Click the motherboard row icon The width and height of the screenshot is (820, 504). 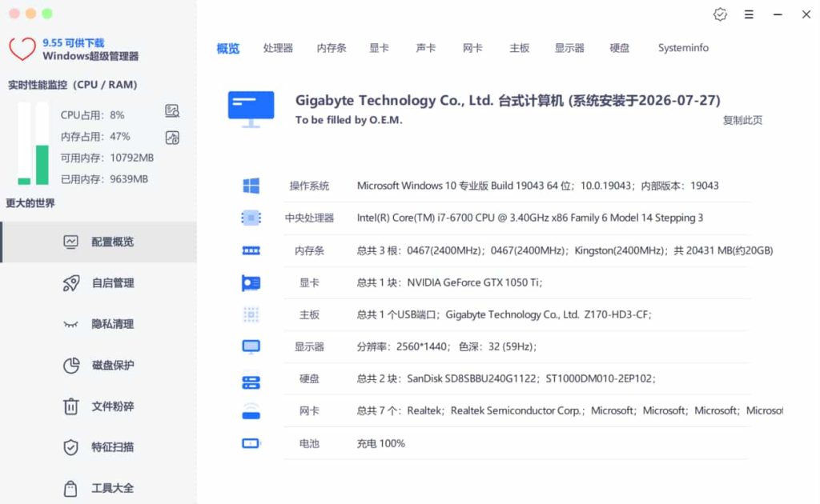[251, 315]
